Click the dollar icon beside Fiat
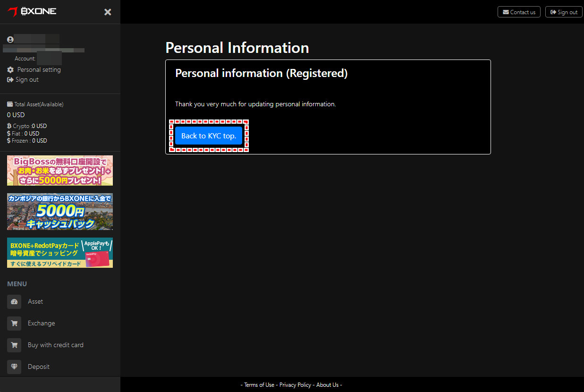584x392 pixels. (x=9, y=134)
